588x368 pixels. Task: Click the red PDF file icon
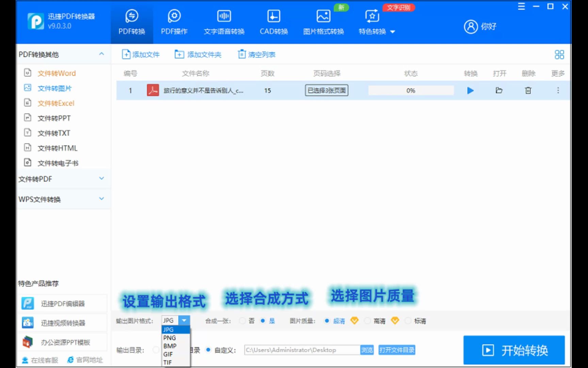[x=153, y=90]
